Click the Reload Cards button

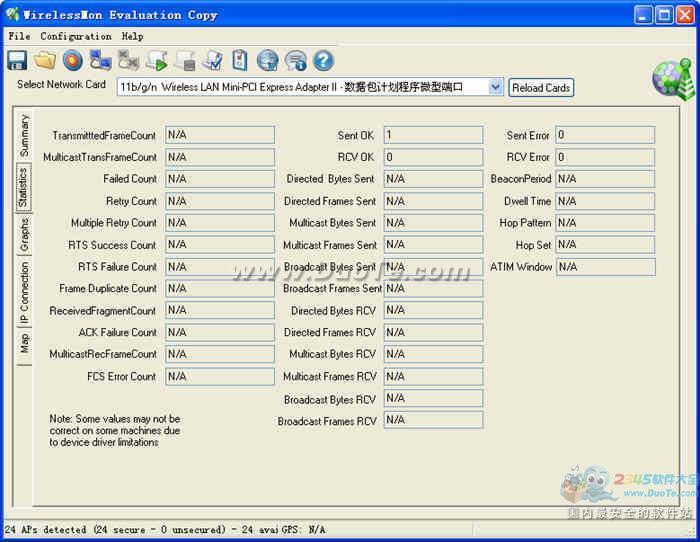click(x=541, y=88)
